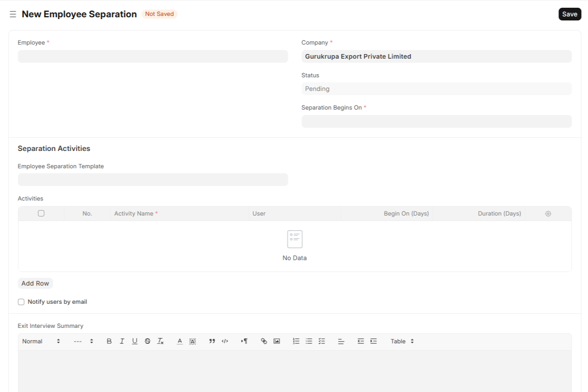The width and height of the screenshot is (588, 392).
Task: Open the text alignment dropdown
Action: (341, 341)
